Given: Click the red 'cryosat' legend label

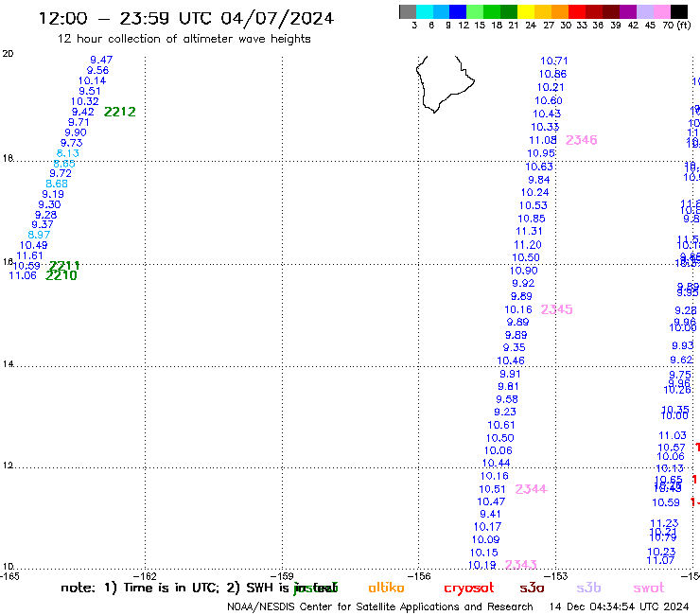Looking at the screenshot, I should (x=469, y=589).
